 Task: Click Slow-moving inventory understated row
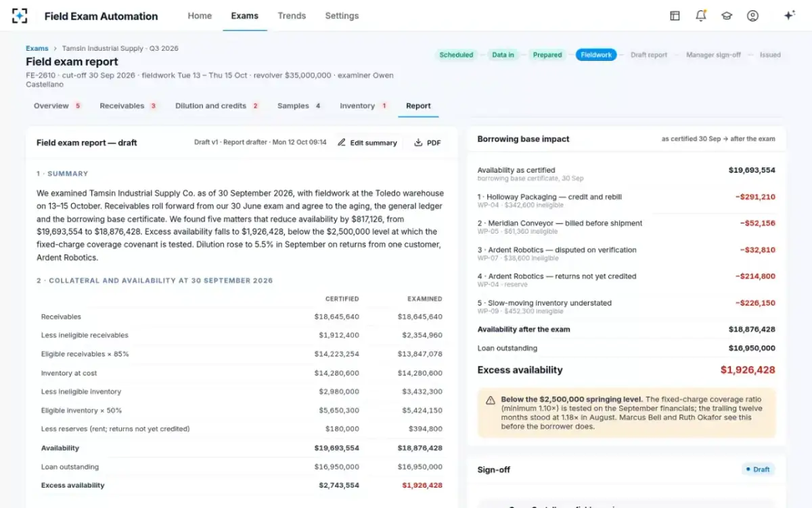627,306
